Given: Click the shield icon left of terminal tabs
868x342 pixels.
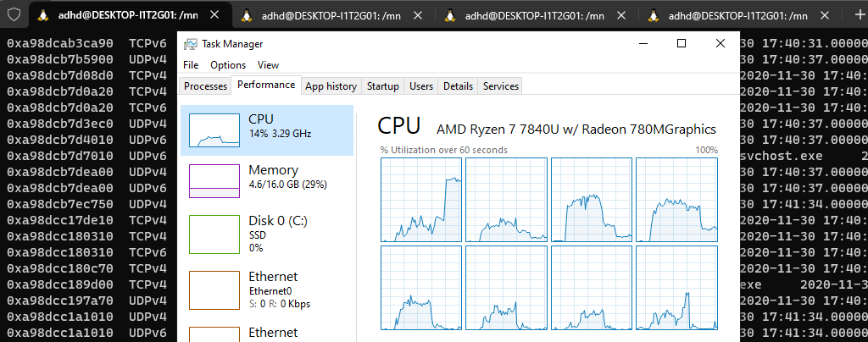Looking at the screenshot, I should pyautogui.click(x=12, y=16).
